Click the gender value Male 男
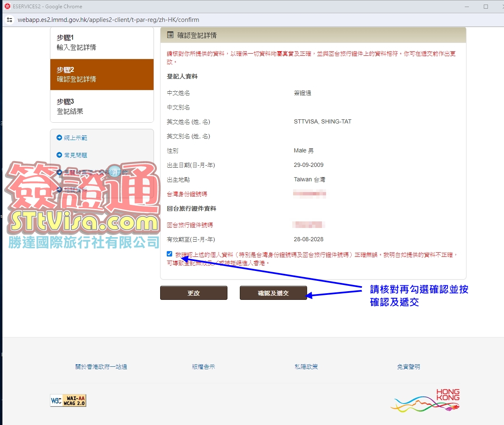This screenshot has height=425, width=504. point(304,150)
